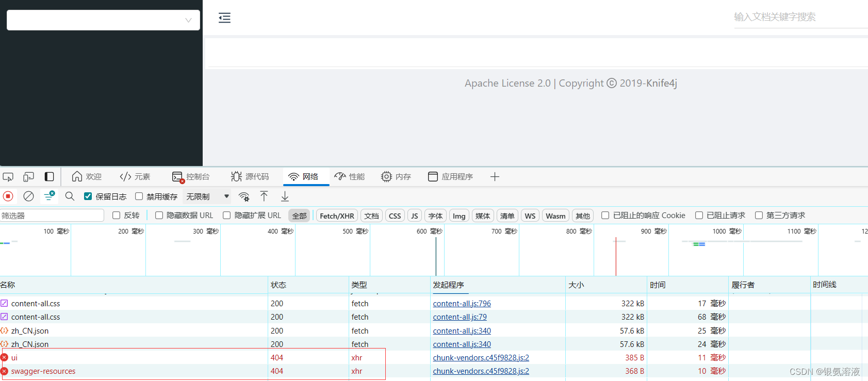Open the 无限制 throttling dropdown
Screen dimensions: 868x381
tap(207, 196)
